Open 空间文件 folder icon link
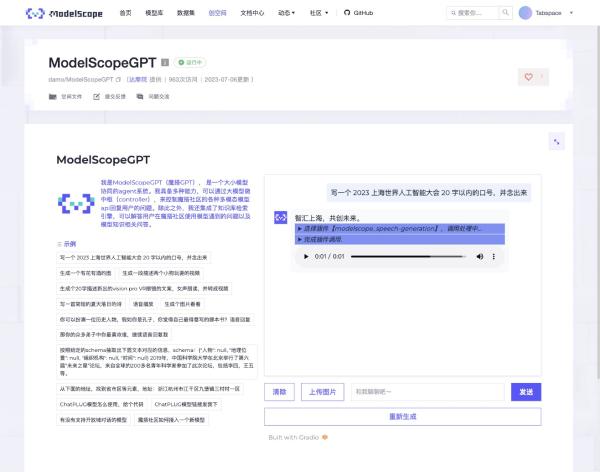600x472 pixels. [x=65, y=96]
